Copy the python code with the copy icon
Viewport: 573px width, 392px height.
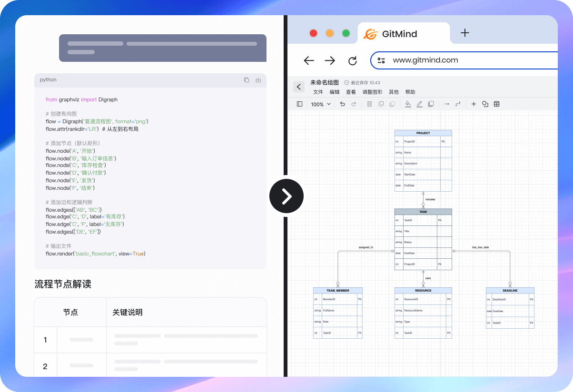point(246,80)
